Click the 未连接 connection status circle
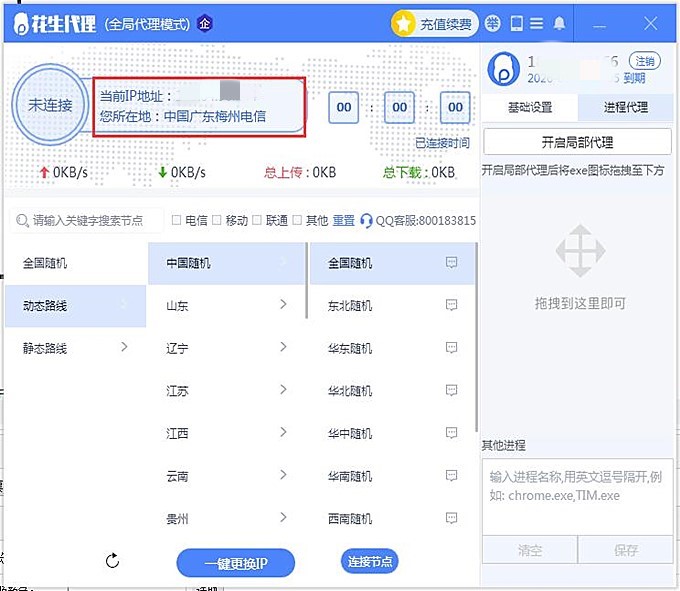This screenshot has width=680, height=591. coord(50,104)
